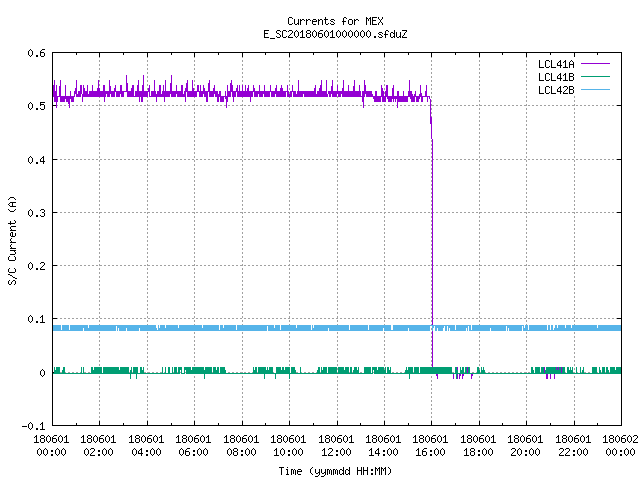The image size is (640, 480).
Task: Click the x-axis tick 180601 06:00
Action: point(193,446)
